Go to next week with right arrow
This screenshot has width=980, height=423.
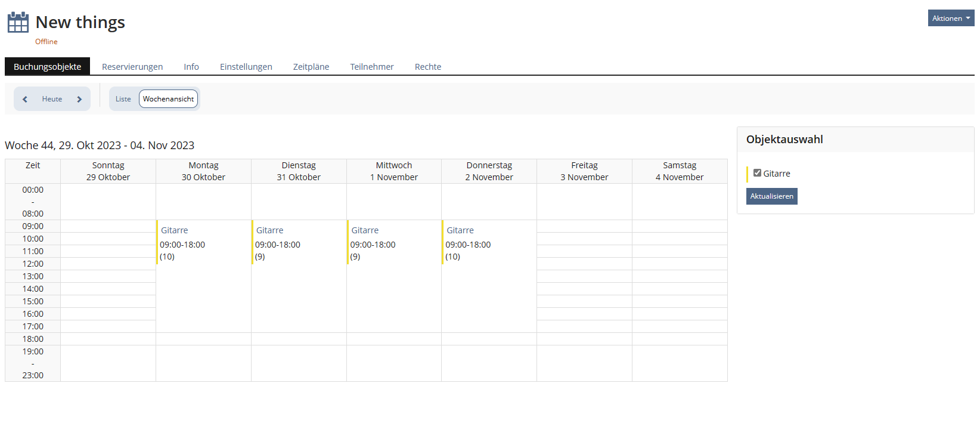[79, 99]
